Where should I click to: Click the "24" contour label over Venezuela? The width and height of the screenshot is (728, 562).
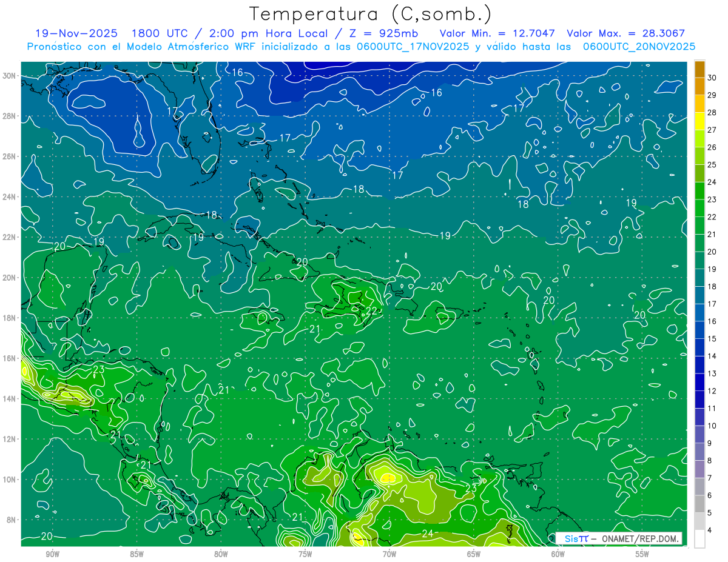(x=427, y=534)
